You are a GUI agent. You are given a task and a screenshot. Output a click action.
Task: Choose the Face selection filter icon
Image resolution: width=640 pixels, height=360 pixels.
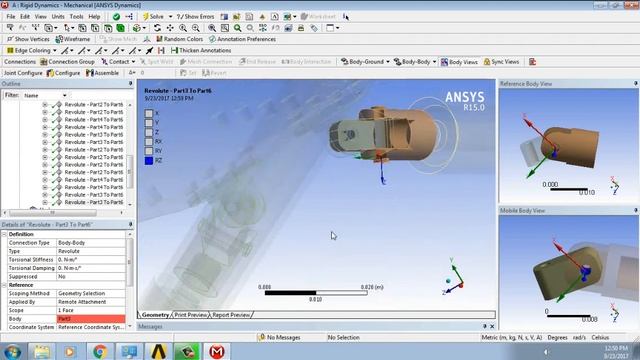108,28
